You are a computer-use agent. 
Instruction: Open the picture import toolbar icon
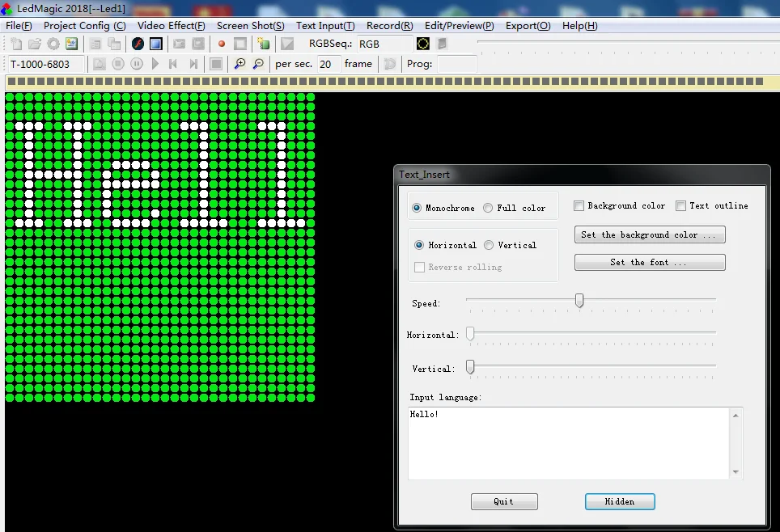click(x=72, y=44)
